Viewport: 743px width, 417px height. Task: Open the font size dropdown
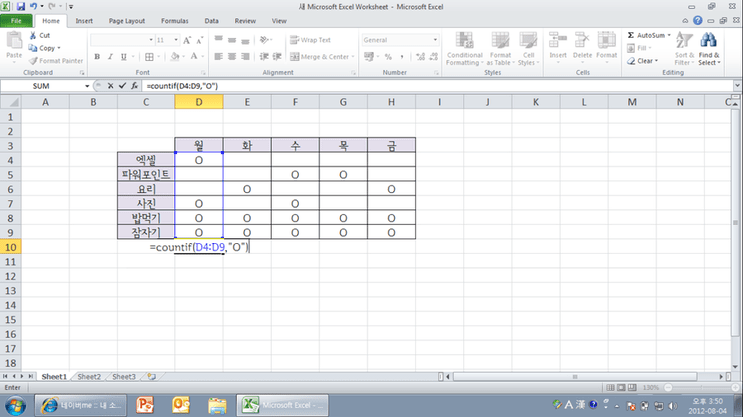(x=176, y=40)
